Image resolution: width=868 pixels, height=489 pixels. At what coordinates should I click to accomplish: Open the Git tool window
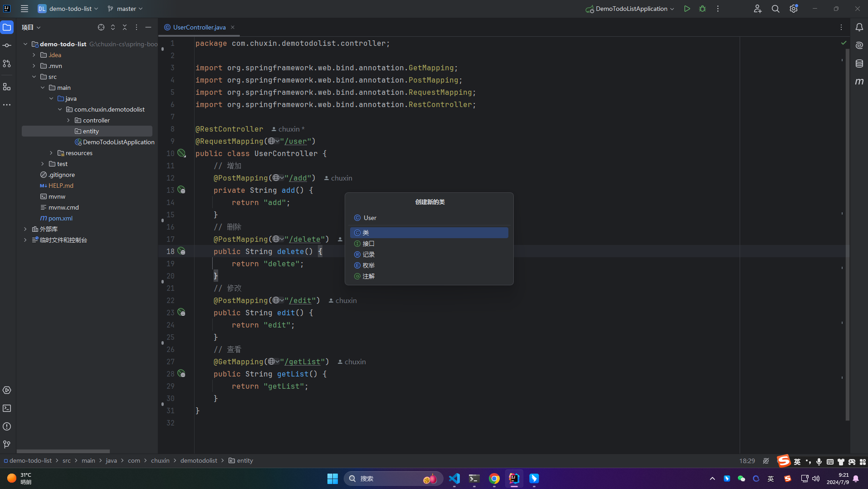pyautogui.click(x=7, y=445)
